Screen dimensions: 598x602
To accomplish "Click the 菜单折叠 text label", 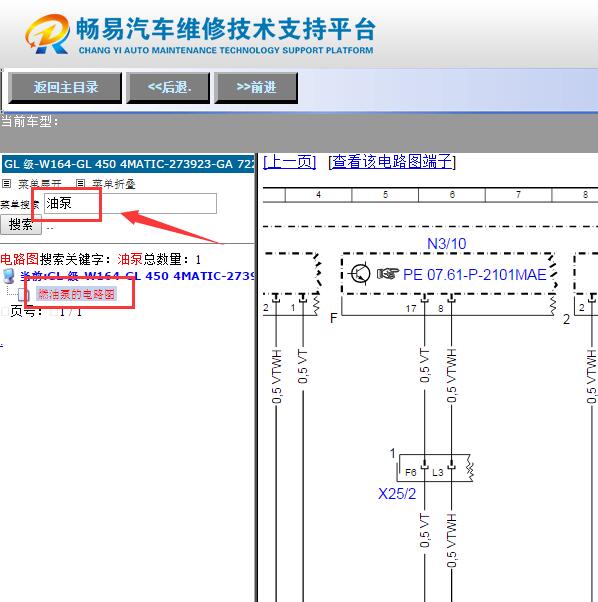I will 114,184.
